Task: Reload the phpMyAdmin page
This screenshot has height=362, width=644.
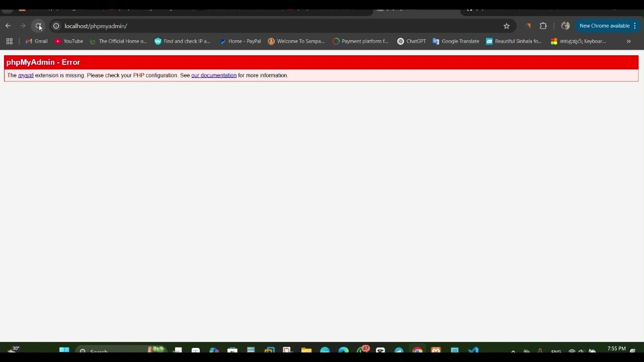Action: [38, 26]
